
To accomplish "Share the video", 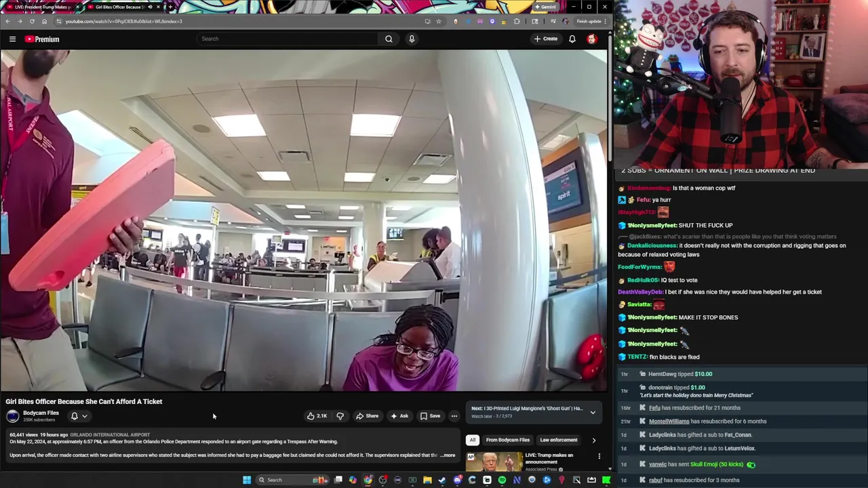I will 368,416.
